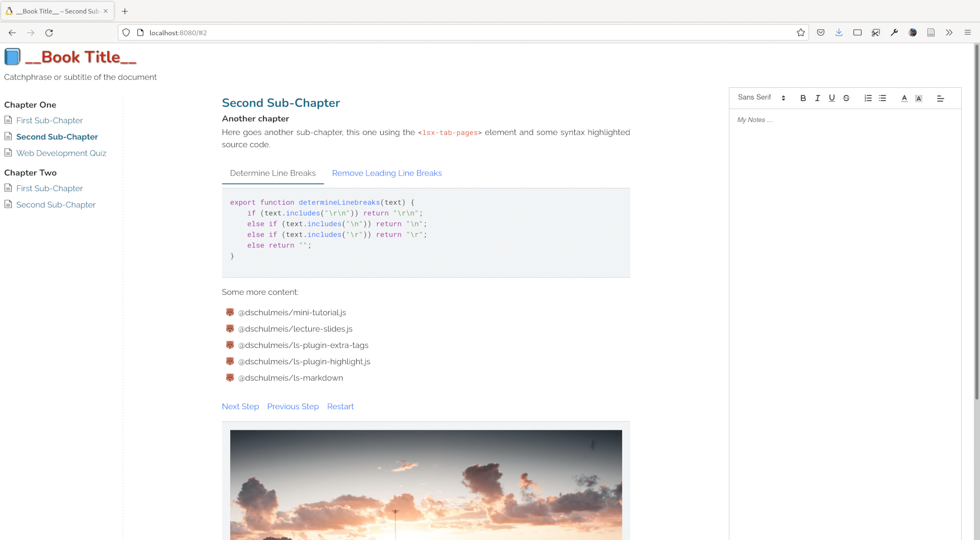Open the text background color picker

coord(919,98)
